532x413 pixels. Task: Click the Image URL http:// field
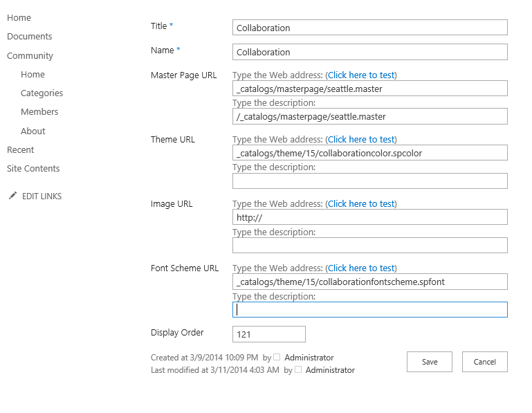[370, 217]
